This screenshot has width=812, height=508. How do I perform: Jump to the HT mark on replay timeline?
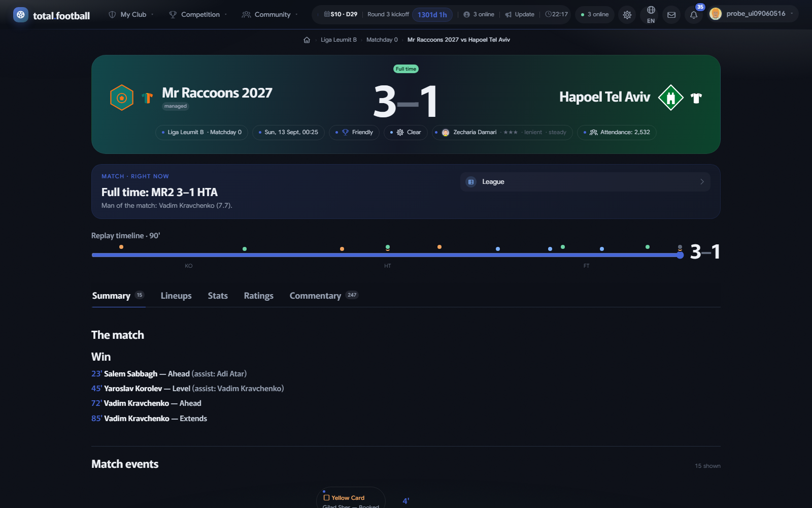coord(388,266)
